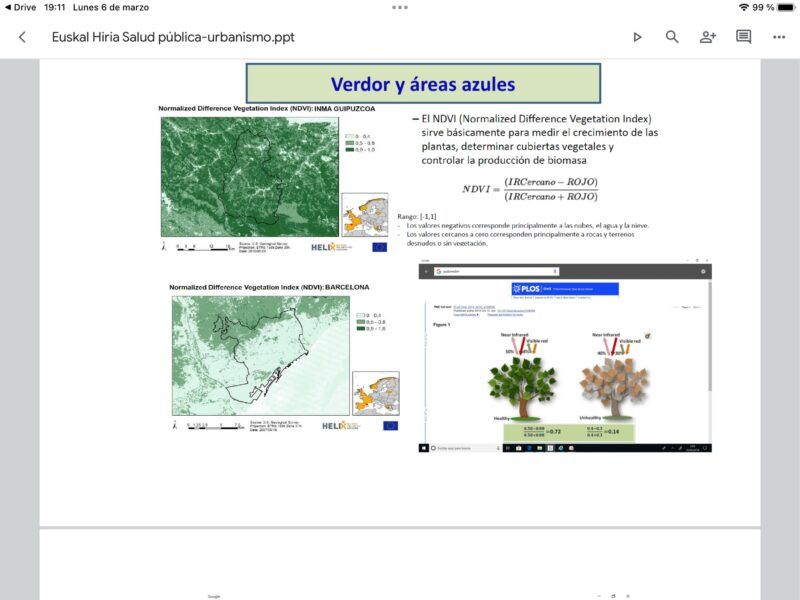Select the next slide below
The height and width of the screenshot is (600, 800).
tap(400, 565)
